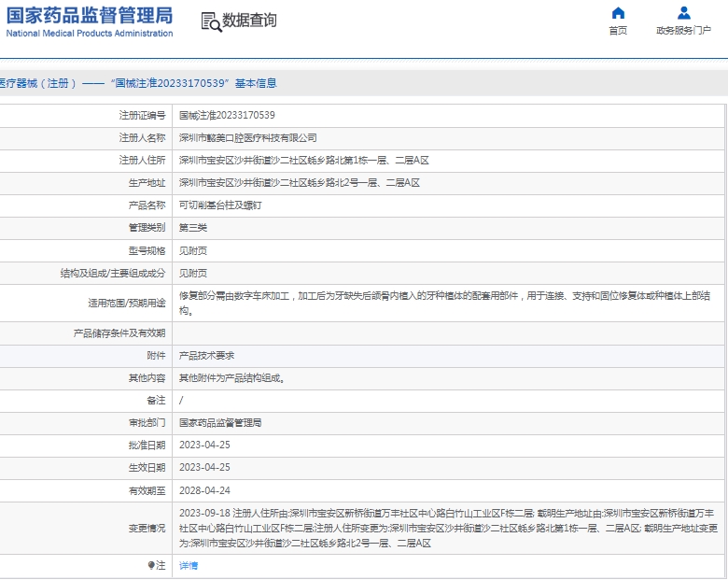Click the 政务服务门户 text link
The width and height of the screenshot is (728, 580).
[683, 31]
